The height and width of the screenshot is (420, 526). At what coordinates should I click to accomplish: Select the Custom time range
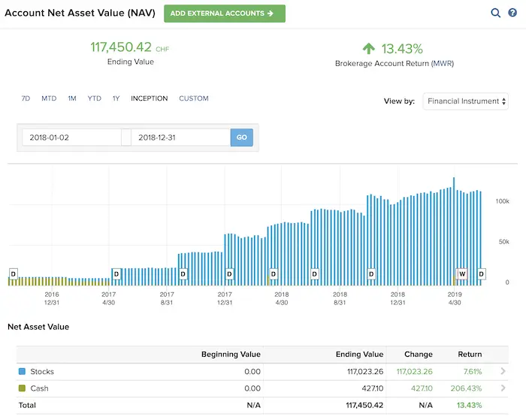click(194, 98)
